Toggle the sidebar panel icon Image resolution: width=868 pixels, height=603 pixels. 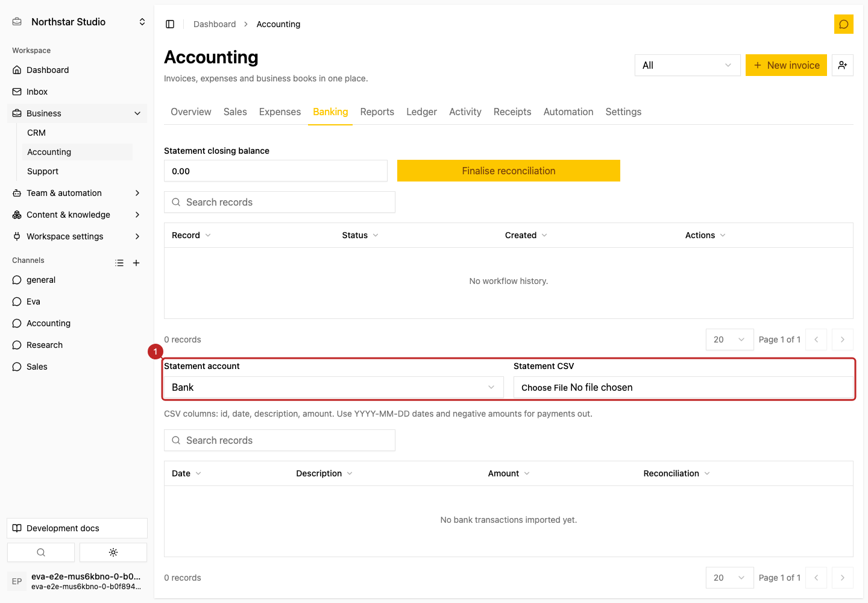(170, 24)
